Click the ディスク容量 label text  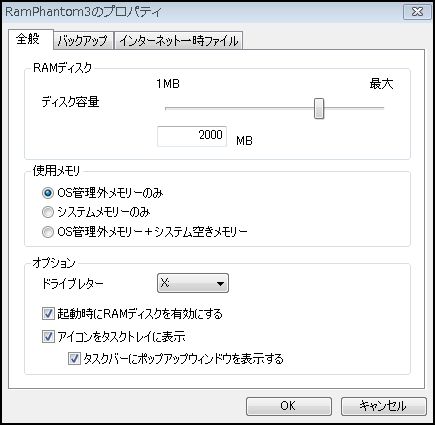click(x=70, y=102)
